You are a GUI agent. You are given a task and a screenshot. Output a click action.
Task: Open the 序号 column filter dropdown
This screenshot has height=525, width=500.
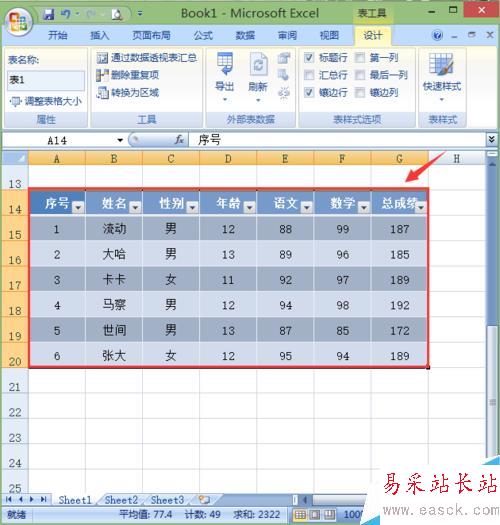[78, 208]
